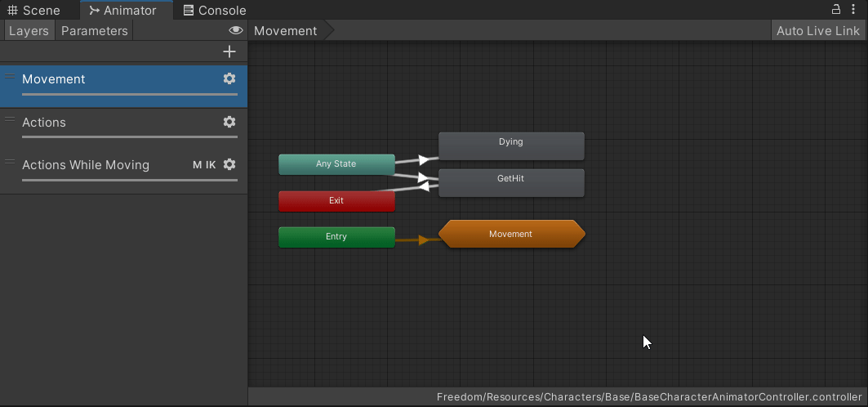Select the Any State node
This screenshot has height=407, width=868.
tap(336, 164)
